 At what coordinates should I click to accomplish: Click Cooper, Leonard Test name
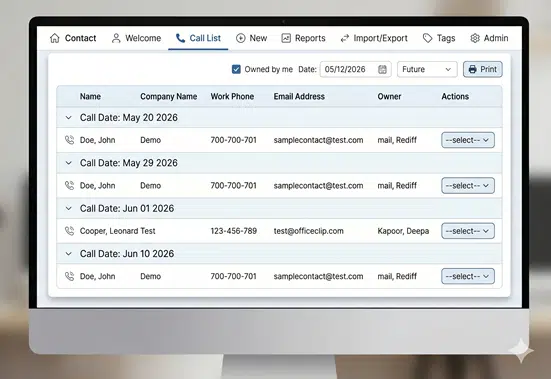tap(117, 231)
